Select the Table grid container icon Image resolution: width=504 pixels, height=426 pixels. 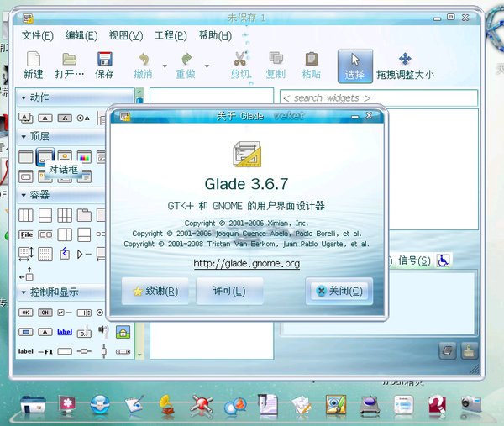tap(65, 215)
